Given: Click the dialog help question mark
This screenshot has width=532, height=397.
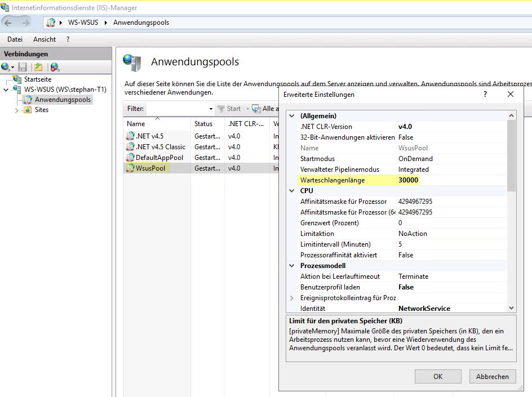Looking at the screenshot, I should 485,94.
